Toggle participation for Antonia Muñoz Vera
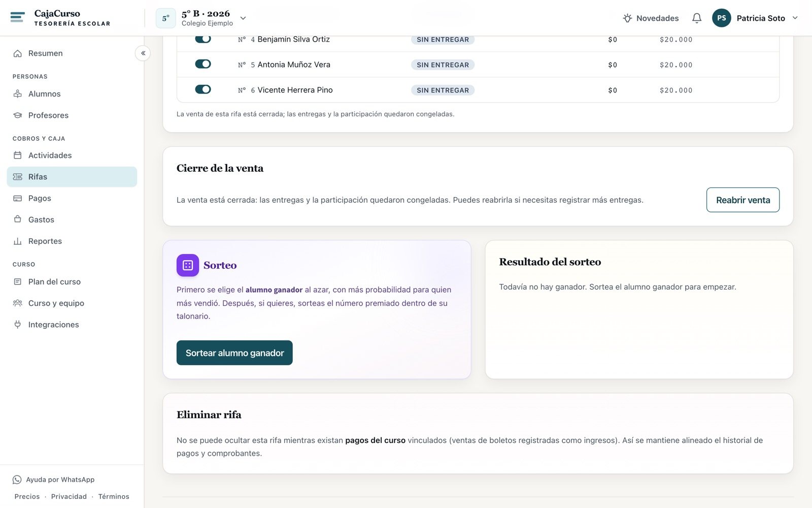812x508 pixels. coord(203,64)
